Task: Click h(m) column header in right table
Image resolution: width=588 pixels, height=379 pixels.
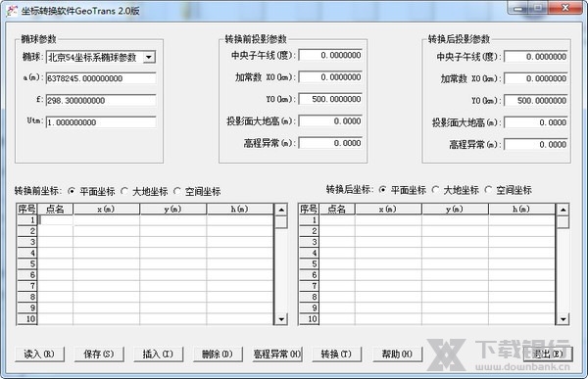Action: pyautogui.click(x=521, y=210)
